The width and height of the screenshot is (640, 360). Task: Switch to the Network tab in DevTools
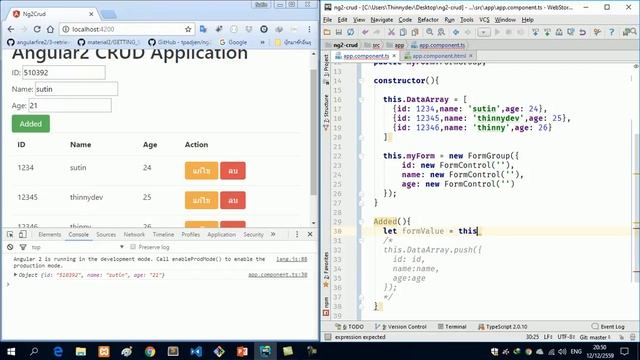click(134, 234)
